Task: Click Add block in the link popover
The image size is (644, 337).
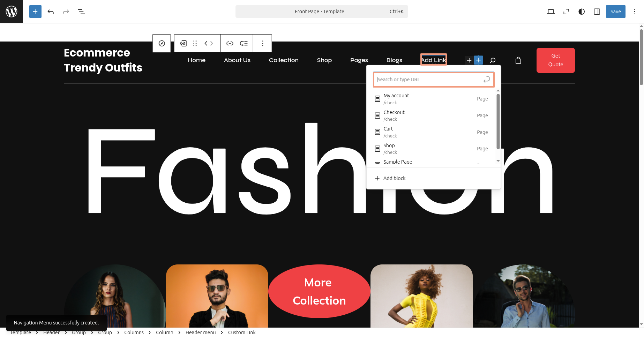Action: [433, 178]
